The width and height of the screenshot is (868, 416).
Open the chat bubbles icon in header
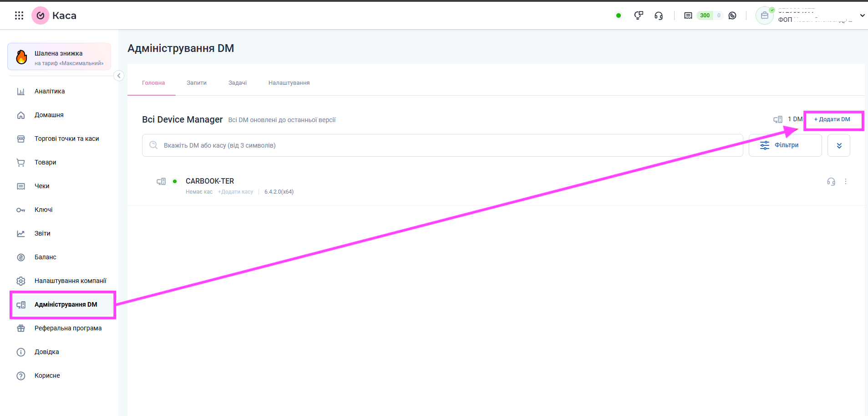click(639, 15)
